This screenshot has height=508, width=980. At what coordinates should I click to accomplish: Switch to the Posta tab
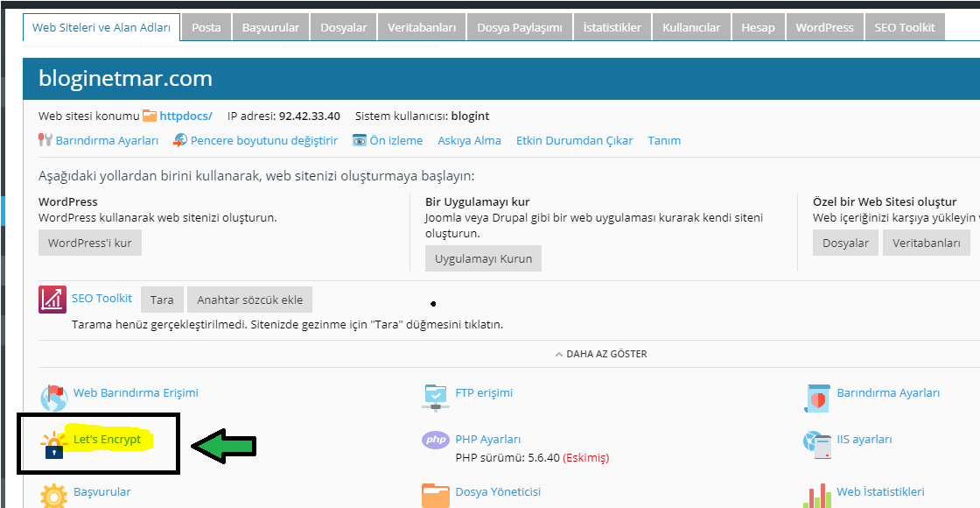[206, 27]
